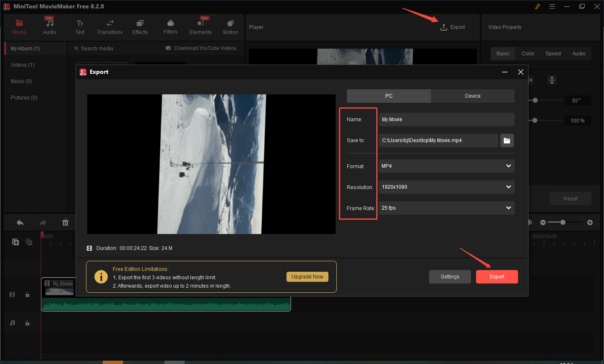The width and height of the screenshot is (604, 364).
Task: Click the rotation slider handle
Action: [x=535, y=100]
